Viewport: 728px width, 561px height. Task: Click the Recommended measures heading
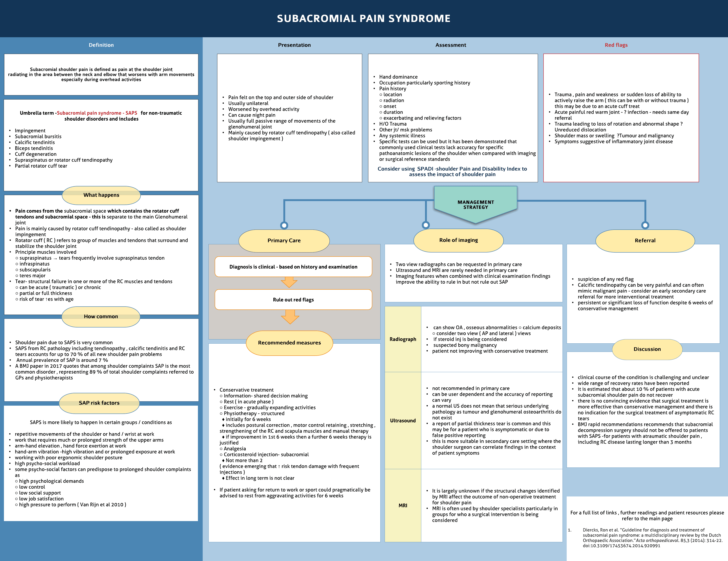289,343
